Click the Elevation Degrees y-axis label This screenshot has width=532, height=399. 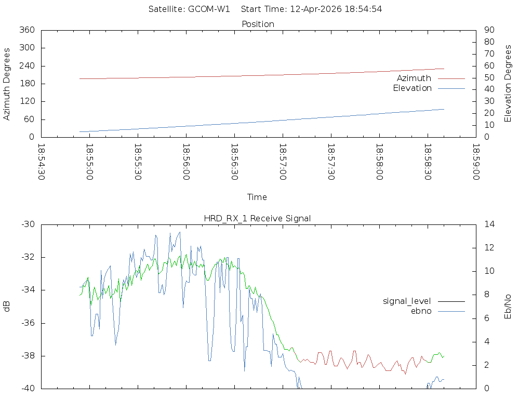508,84
